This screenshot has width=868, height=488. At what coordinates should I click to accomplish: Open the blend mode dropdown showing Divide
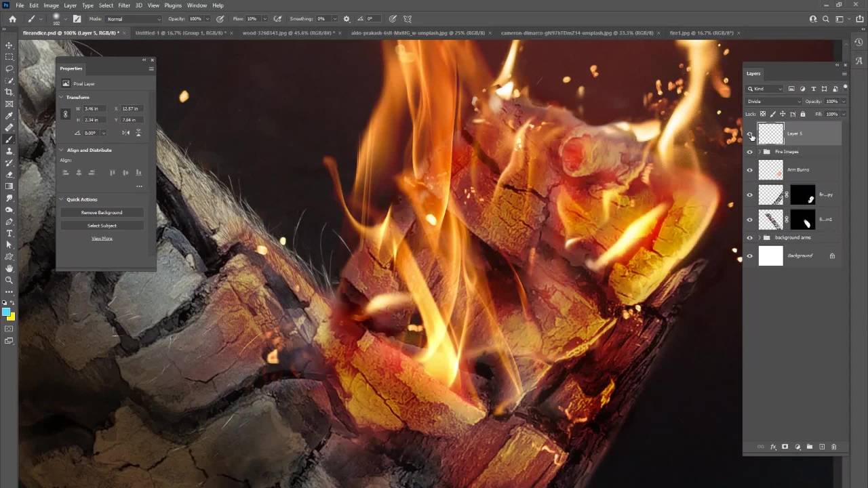pos(773,102)
